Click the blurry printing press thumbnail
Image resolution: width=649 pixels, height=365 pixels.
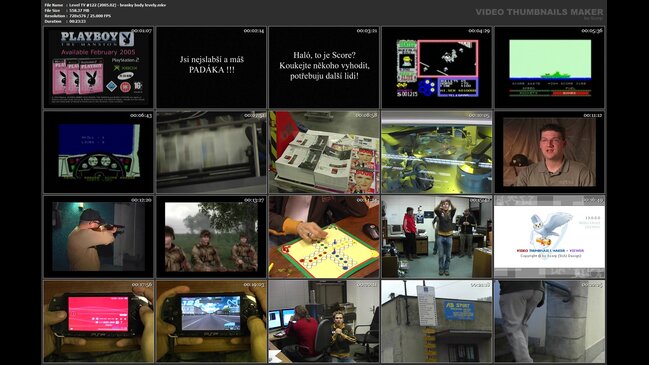[211, 152]
